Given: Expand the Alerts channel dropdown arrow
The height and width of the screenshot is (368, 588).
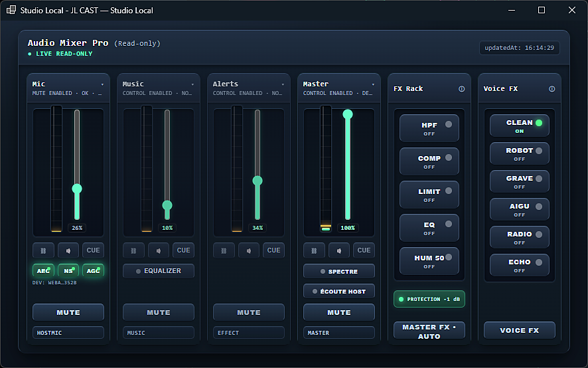Looking at the screenshot, I should (x=283, y=84).
